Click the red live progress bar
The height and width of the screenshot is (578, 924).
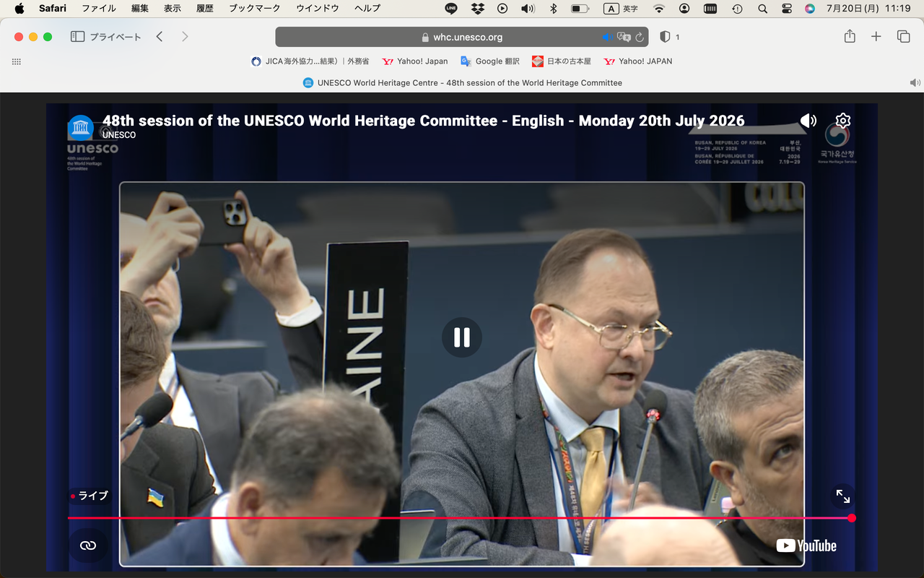pyautogui.click(x=460, y=518)
